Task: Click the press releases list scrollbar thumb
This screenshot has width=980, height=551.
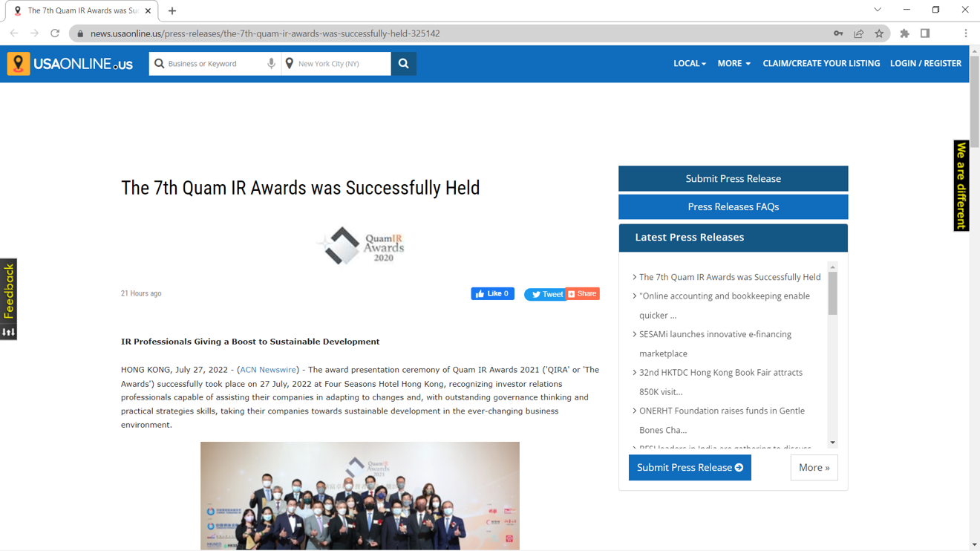Action: point(832,293)
